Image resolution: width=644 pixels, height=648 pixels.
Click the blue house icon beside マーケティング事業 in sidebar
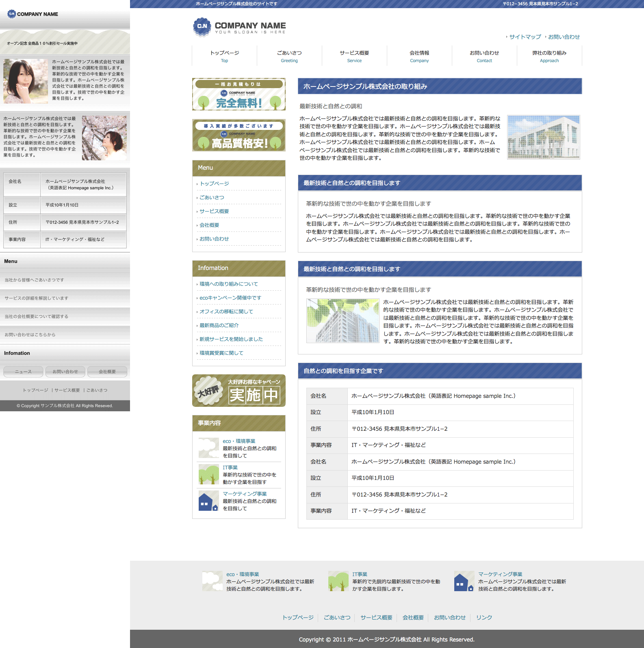[208, 501]
